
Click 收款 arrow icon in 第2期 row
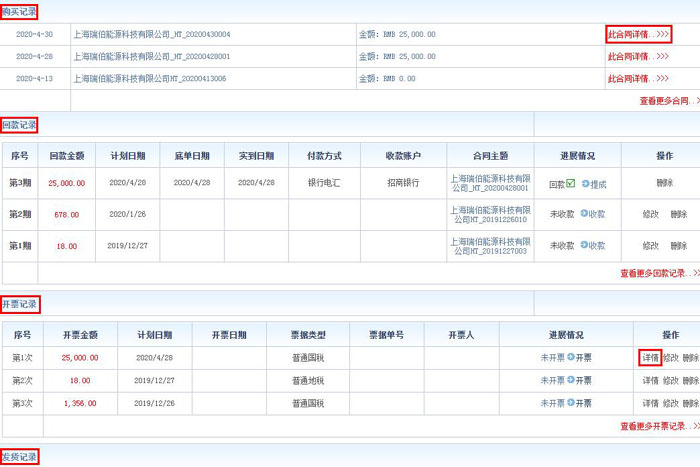(x=583, y=215)
